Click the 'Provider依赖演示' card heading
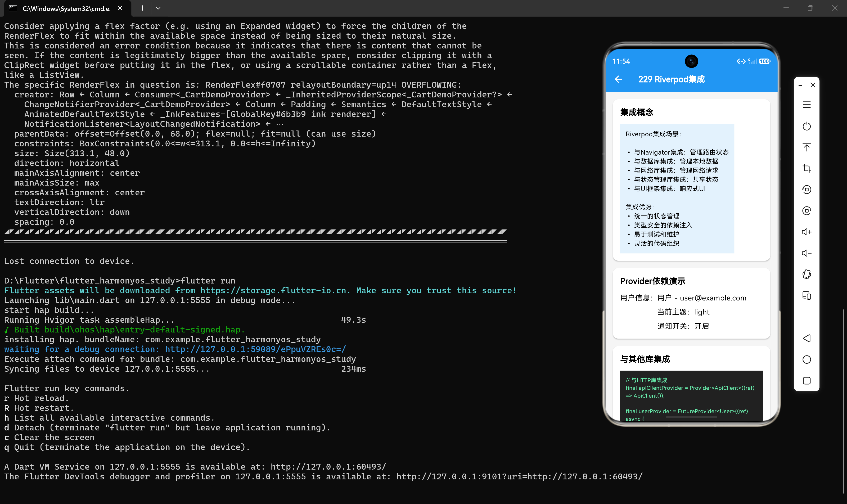847x504 pixels. [x=652, y=281]
